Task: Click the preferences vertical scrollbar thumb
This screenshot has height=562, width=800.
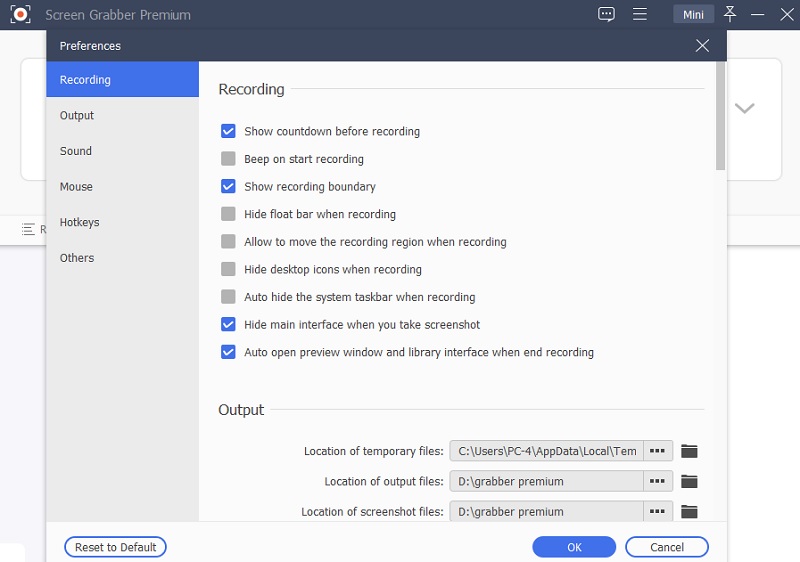Action: point(720,116)
